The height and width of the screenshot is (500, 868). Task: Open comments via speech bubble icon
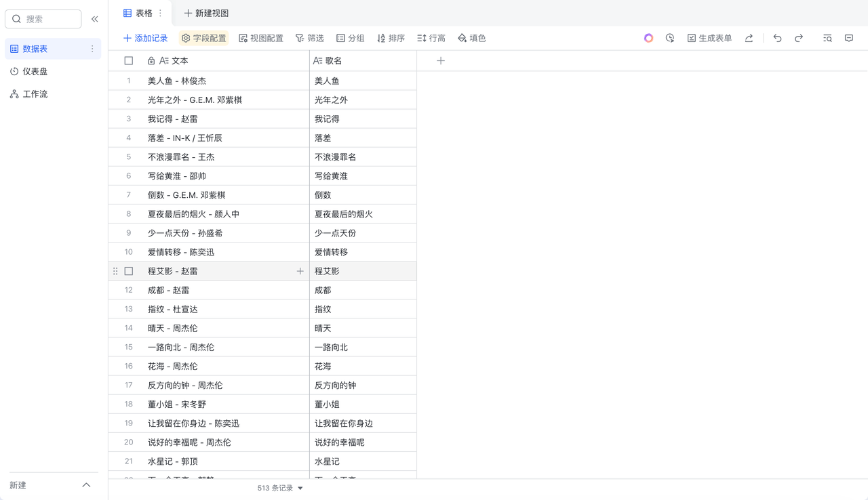coord(848,38)
